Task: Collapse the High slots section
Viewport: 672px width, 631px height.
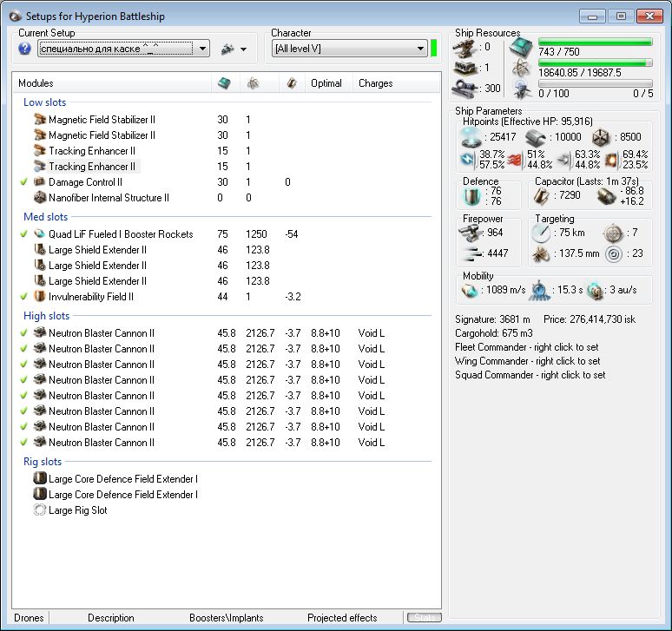Action: (x=46, y=316)
